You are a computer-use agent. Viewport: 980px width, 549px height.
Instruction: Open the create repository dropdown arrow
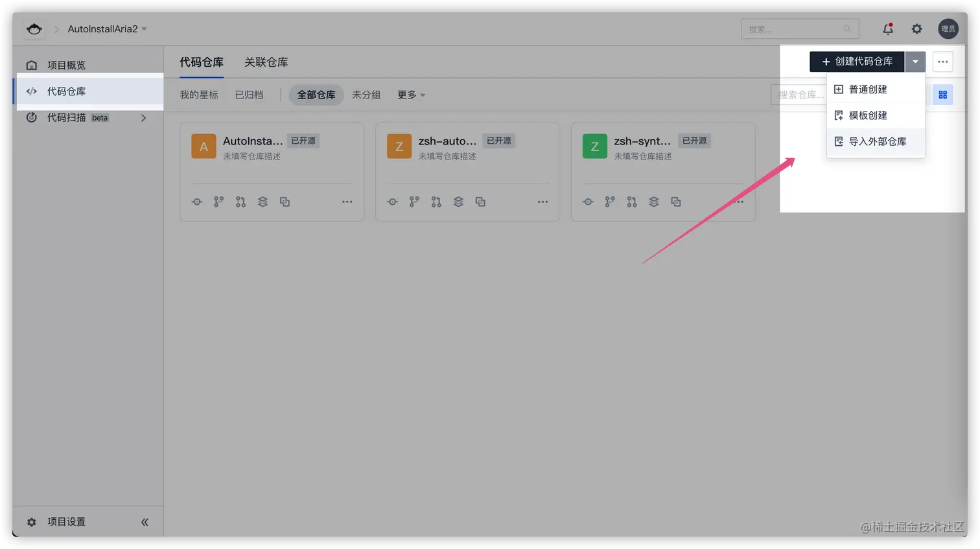(x=915, y=62)
